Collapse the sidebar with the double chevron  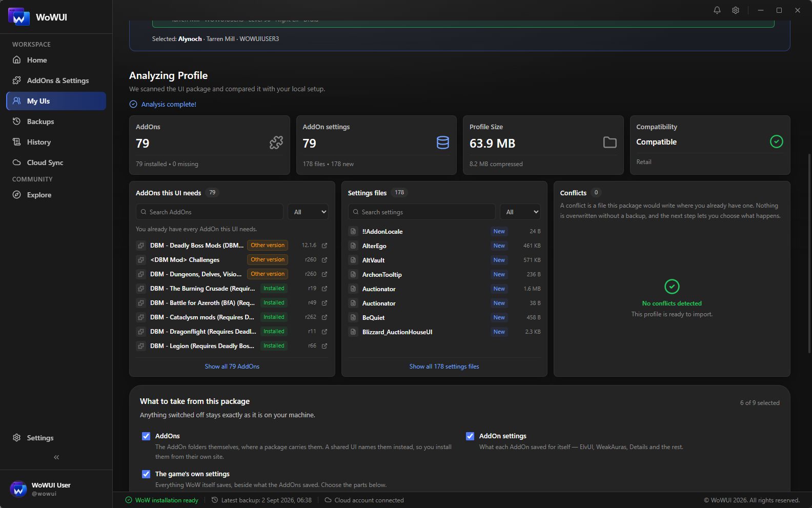(x=56, y=457)
